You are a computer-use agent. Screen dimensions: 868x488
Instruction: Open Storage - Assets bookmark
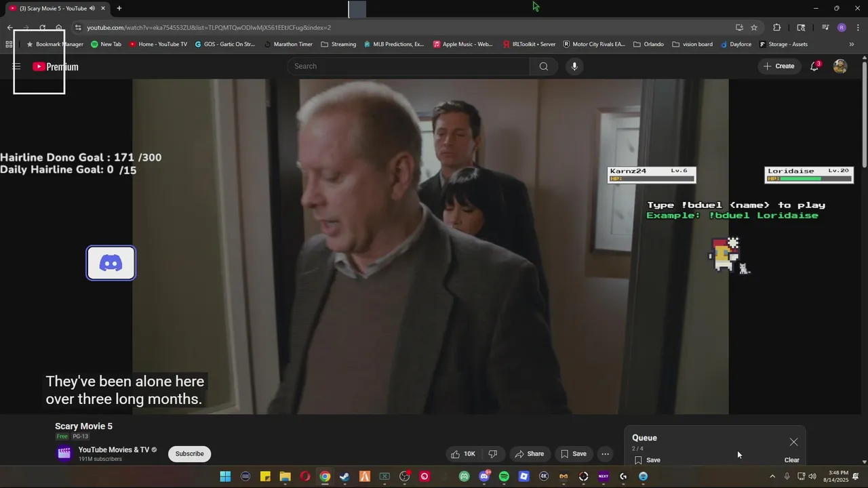pyautogui.click(x=783, y=45)
